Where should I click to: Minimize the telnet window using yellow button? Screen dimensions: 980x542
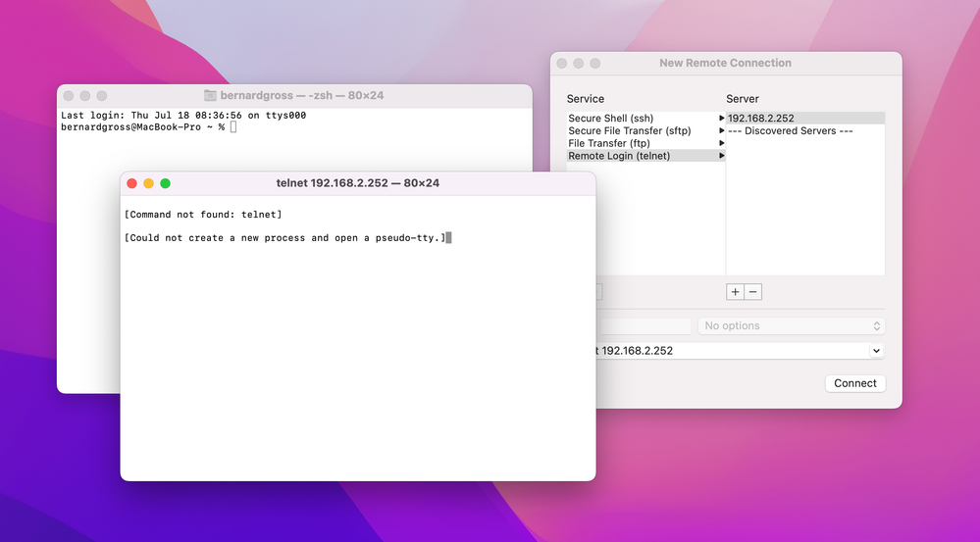pyautogui.click(x=149, y=183)
